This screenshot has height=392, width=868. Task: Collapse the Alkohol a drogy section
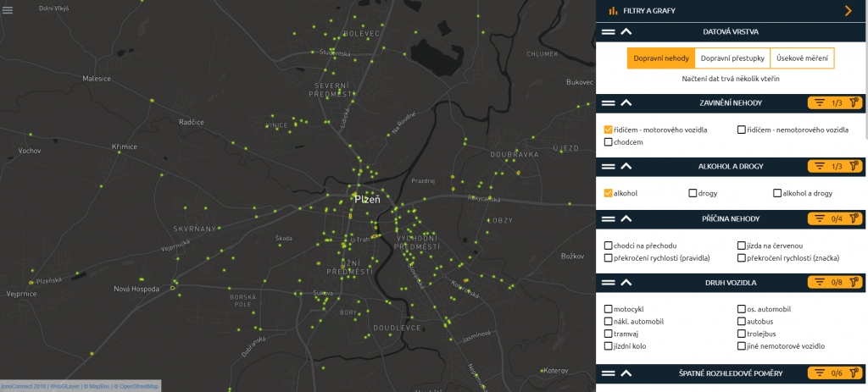click(x=626, y=166)
